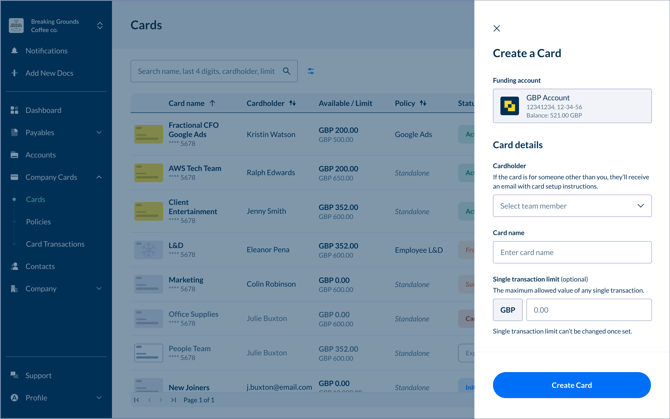The width and height of the screenshot is (670, 419).
Task: Click the AWS Tech Team card thumbnail
Action: tap(148, 173)
